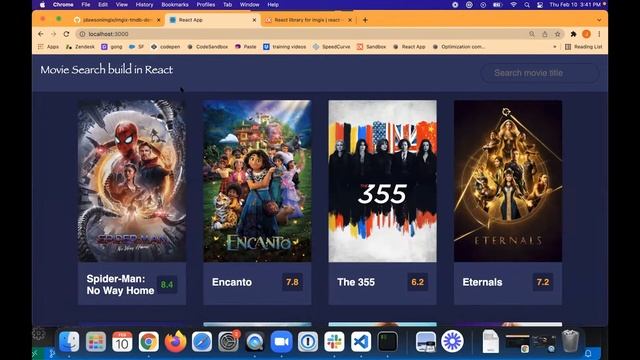Open Firefox from the Dock
This screenshot has height=360, width=640.
pos(176,341)
